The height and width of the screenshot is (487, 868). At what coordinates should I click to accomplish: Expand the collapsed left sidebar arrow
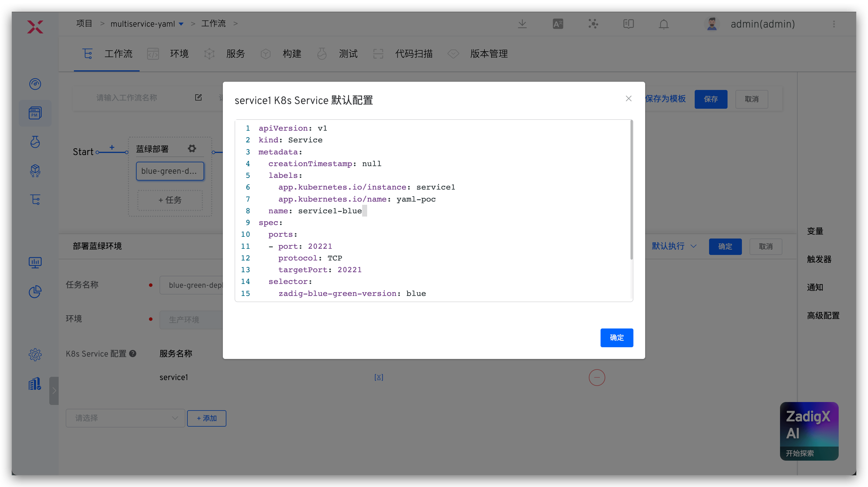coord(54,391)
